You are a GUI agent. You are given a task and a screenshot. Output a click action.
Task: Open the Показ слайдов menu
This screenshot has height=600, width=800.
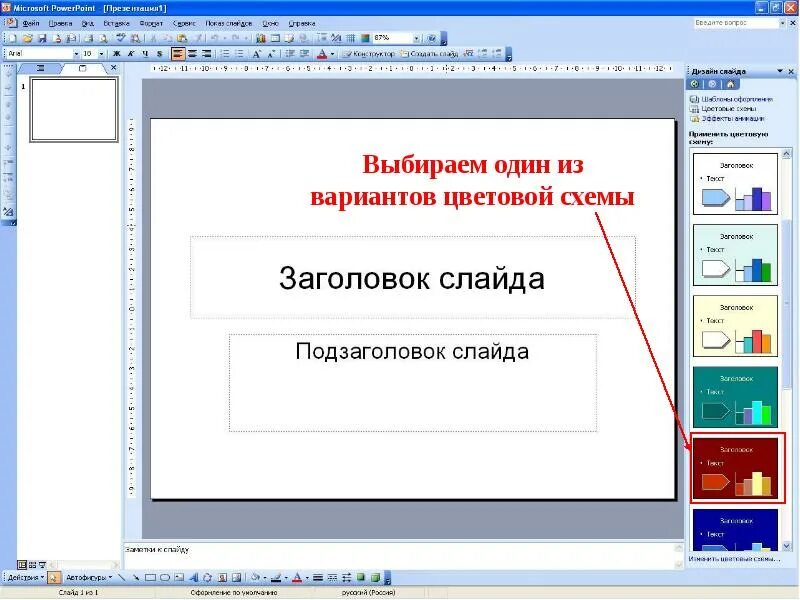point(229,23)
